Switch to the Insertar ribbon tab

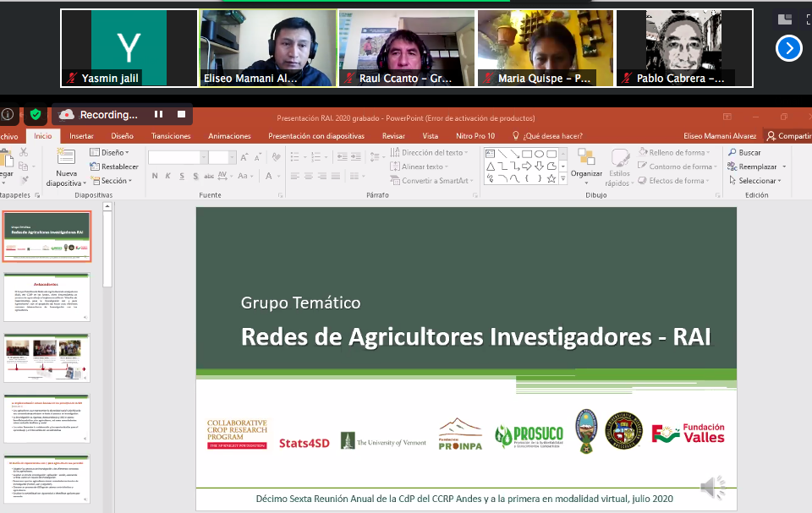(x=81, y=135)
